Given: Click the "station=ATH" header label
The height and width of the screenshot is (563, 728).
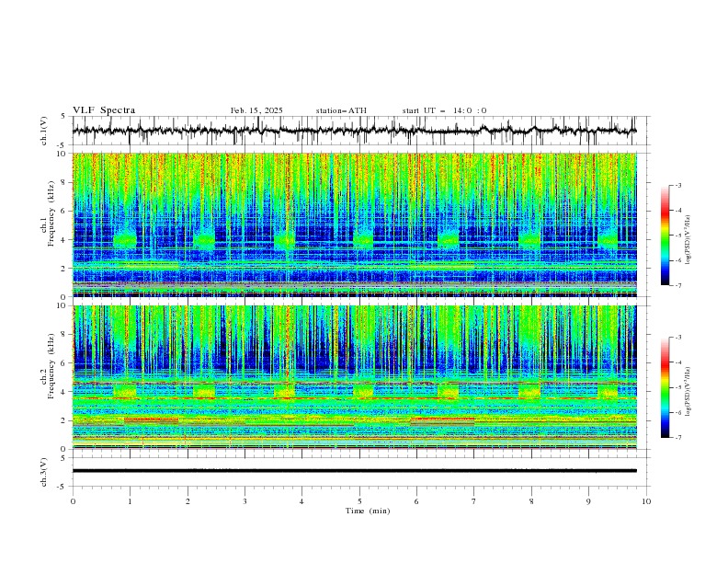Looking at the screenshot, I should [x=341, y=110].
